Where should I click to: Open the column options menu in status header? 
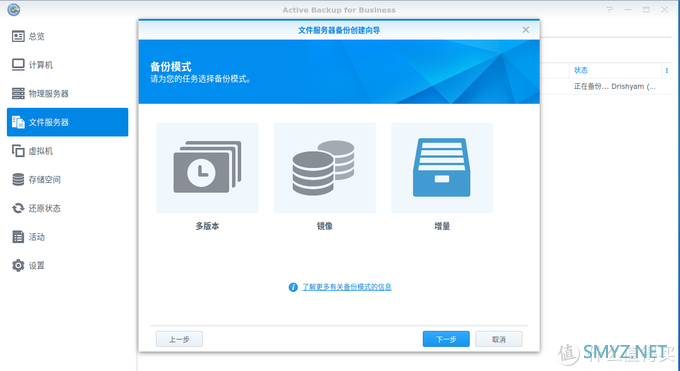[x=667, y=70]
